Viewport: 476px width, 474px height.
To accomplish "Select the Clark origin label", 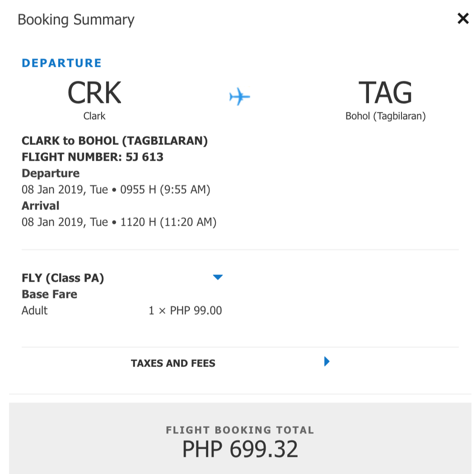I will pyautogui.click(x=94, y=116).
